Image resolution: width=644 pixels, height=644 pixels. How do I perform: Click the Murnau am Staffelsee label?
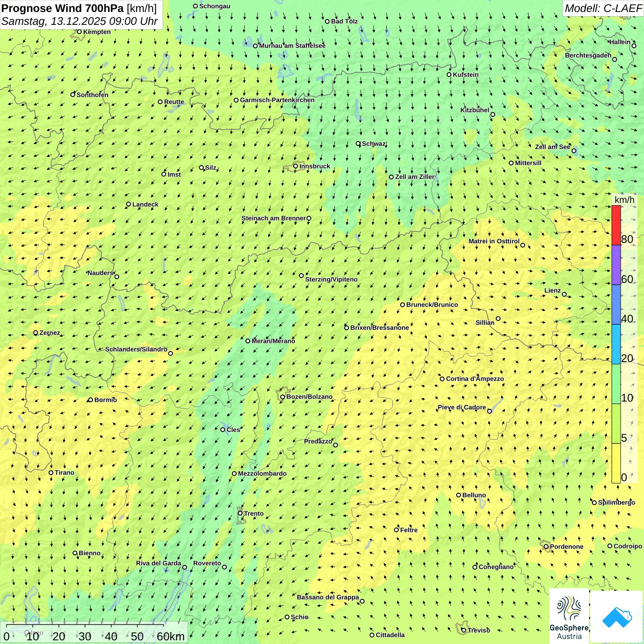[x=292, y=46]
